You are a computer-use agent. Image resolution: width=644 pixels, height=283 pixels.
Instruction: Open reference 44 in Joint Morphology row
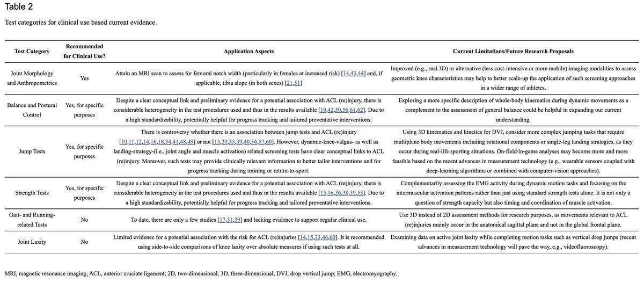[x=361, y=74]
